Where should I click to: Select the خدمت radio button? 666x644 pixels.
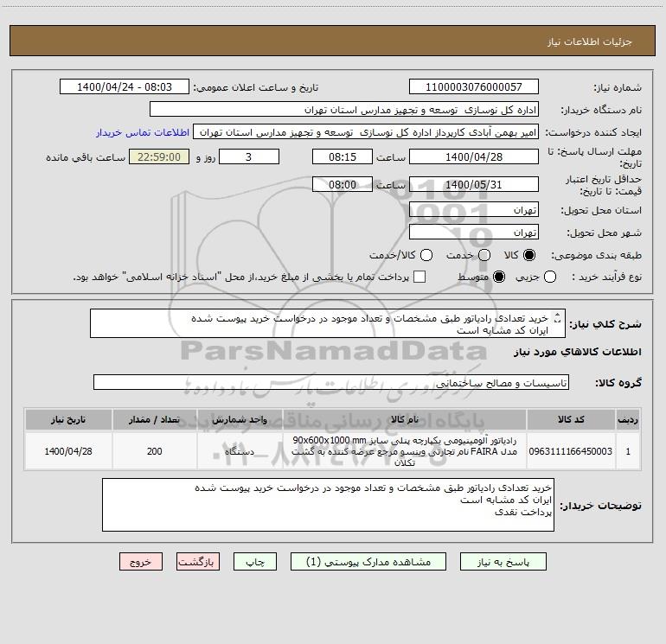484,255
